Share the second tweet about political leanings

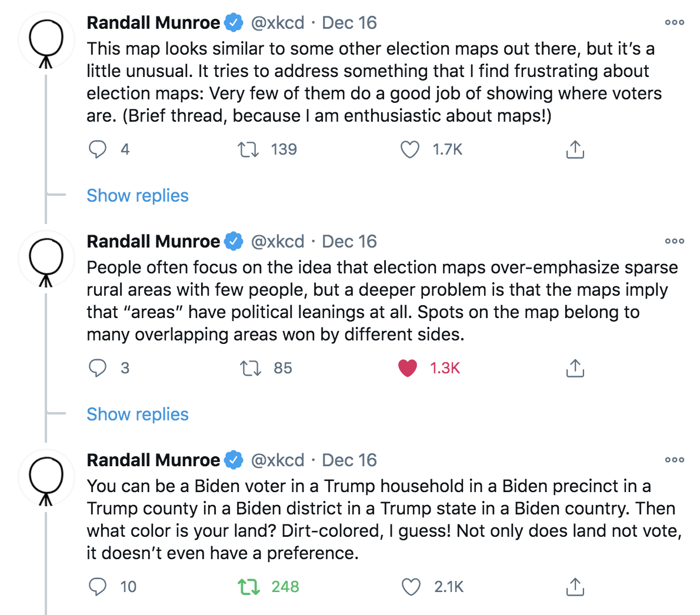point(575,368)
